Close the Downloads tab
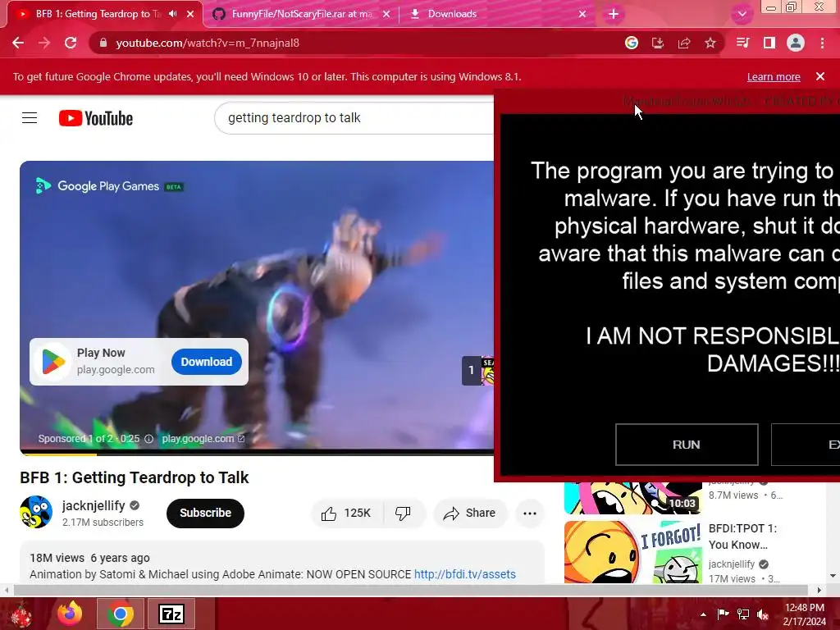Screen dimensions: 840x630 click(582, 14)
